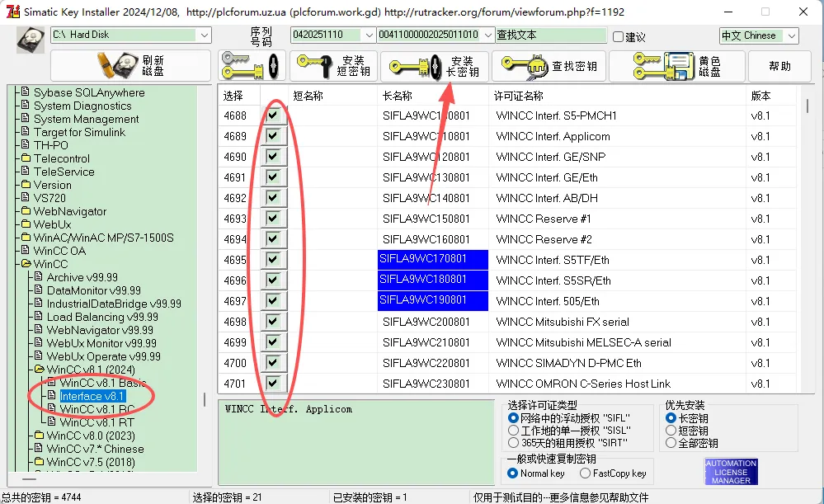Uncheck the checkbox in row 4688
This screenshot has height=504, width=824.
[273, 115]
